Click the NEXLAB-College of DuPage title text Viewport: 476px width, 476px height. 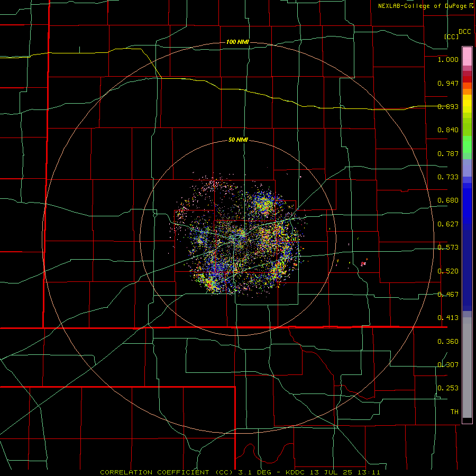(x=423, y=6)
